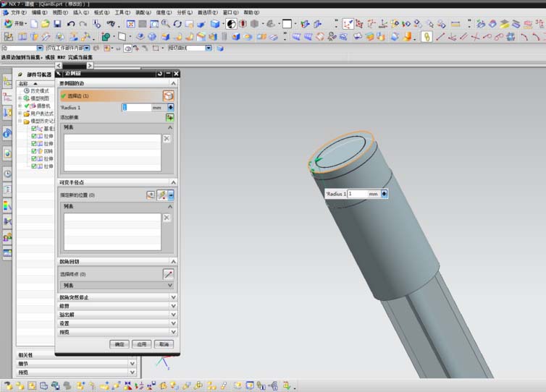The height and width of the screenshot is (392, 546).
Task: Save the part with floppy disk icon
Action: tap(57, 24)
